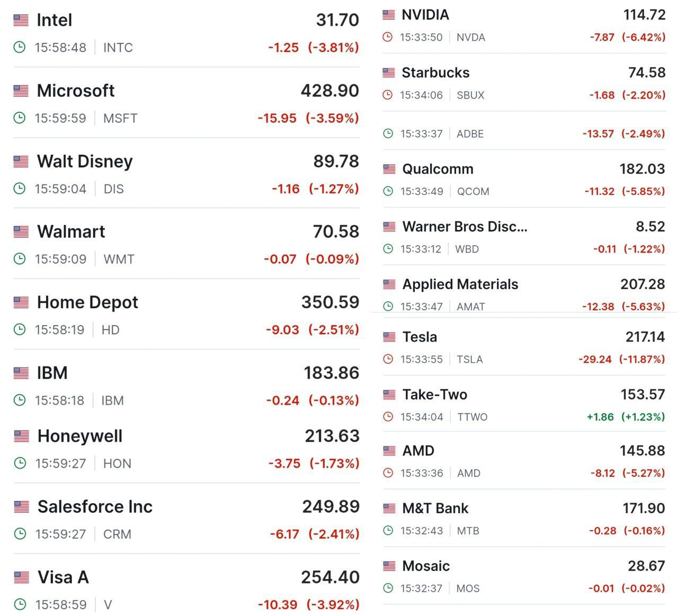
Task: Click the US flag icon next to AMD
Action: [x=389, y=451]
